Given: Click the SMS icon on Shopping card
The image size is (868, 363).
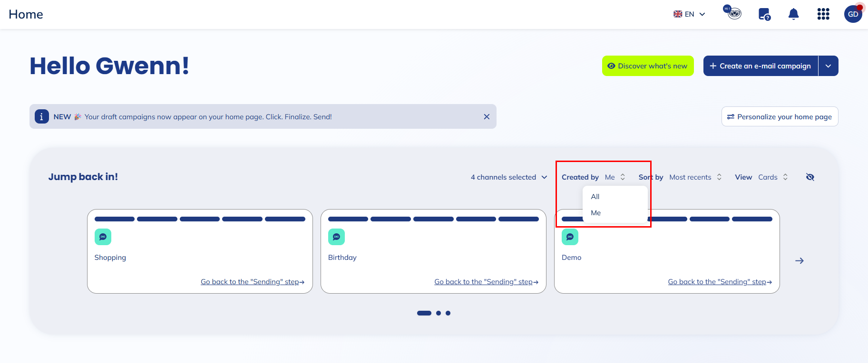Looking at the screenshot, I should (x=103, y=237).
